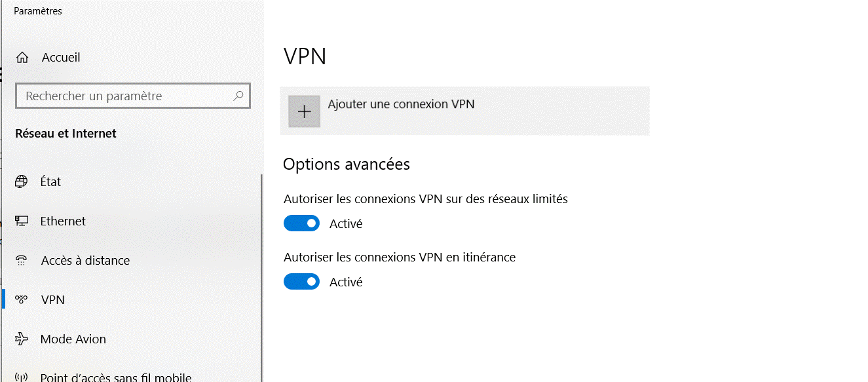The height and width of the screenshot is (382, 868).
Task: Click the Point d'accès sans fil mobile icon
Action: click(21, 375)
